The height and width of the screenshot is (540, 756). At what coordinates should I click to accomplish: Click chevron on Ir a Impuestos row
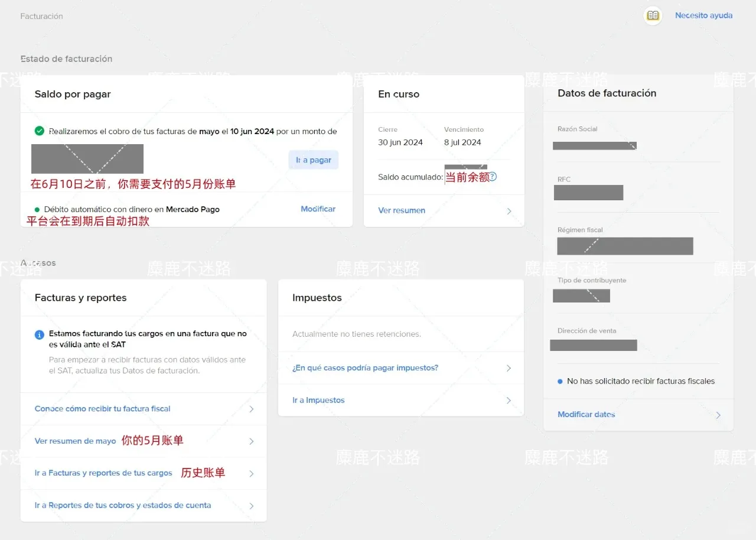click(x=509, y=401)
